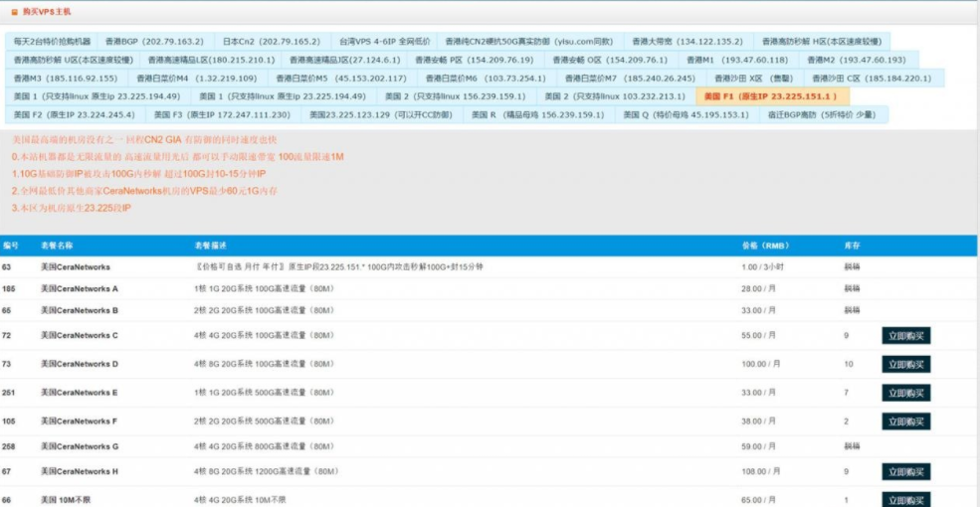Buy the 美国 10M不限 plan
The width and height of the screenshot is (980, 507).
point(905,499)
